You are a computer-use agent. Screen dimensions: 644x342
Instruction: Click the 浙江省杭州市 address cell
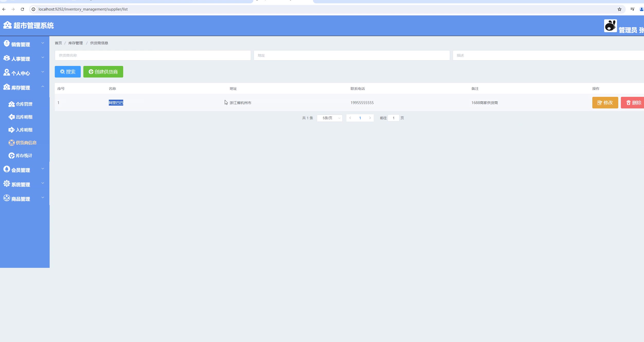click(240, 103)
